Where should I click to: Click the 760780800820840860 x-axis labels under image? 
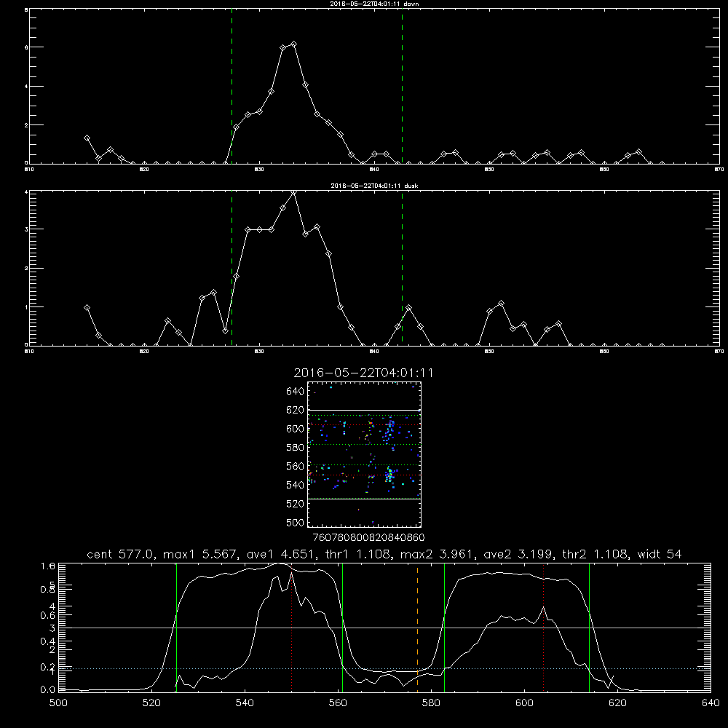tap(368, 538)
